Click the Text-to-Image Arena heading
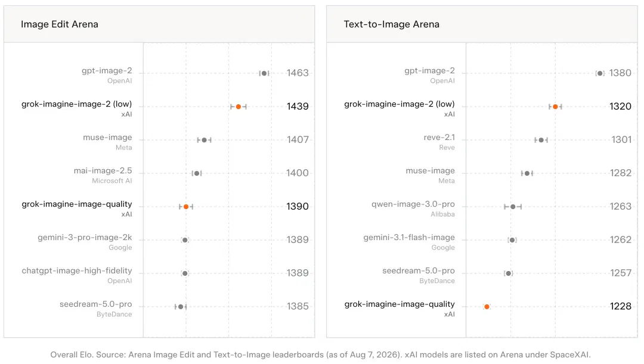644x364 pixels. 391,24
